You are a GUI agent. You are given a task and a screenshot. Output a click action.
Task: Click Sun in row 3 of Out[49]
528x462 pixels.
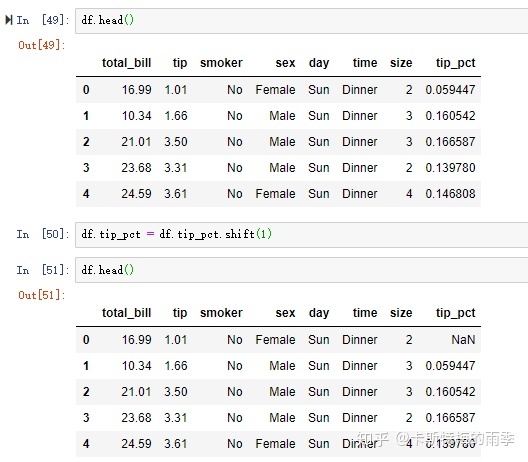(319, 168)
